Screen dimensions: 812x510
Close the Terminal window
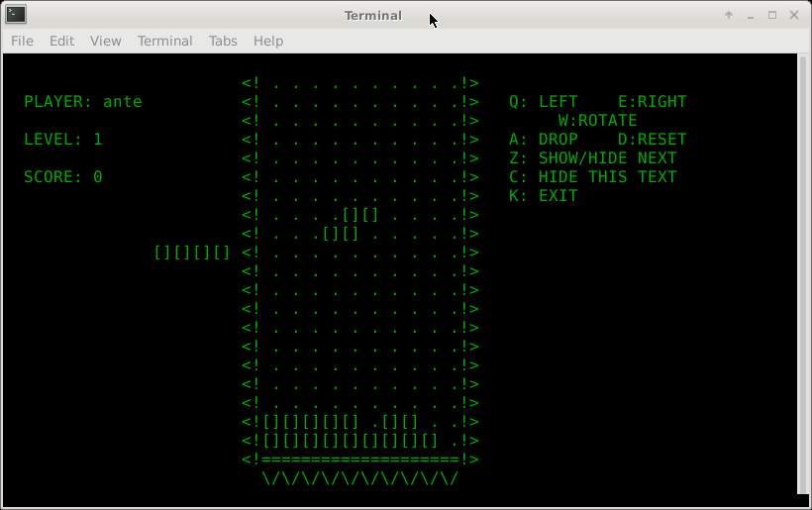point(794,15)
